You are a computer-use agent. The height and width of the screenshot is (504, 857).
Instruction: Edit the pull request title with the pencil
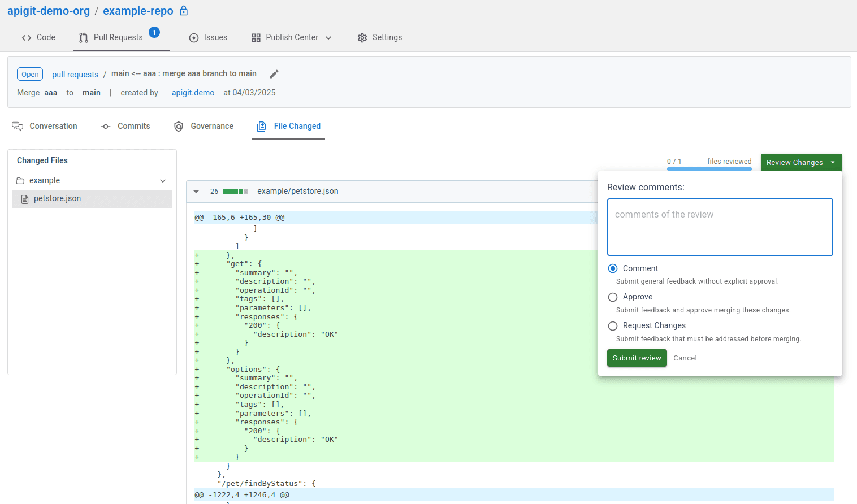(x=274, y=74)
